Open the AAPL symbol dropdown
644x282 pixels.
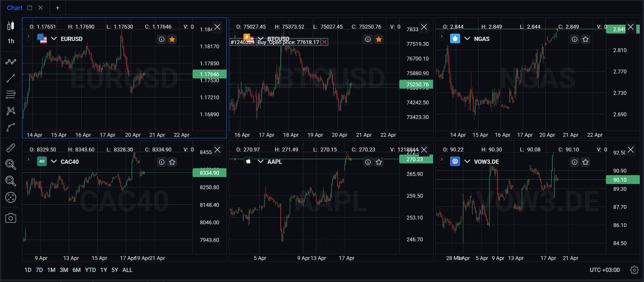[261, 161]
